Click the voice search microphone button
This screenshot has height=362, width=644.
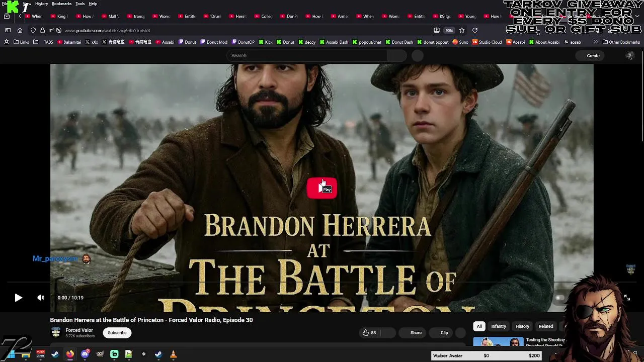[418, 56]
